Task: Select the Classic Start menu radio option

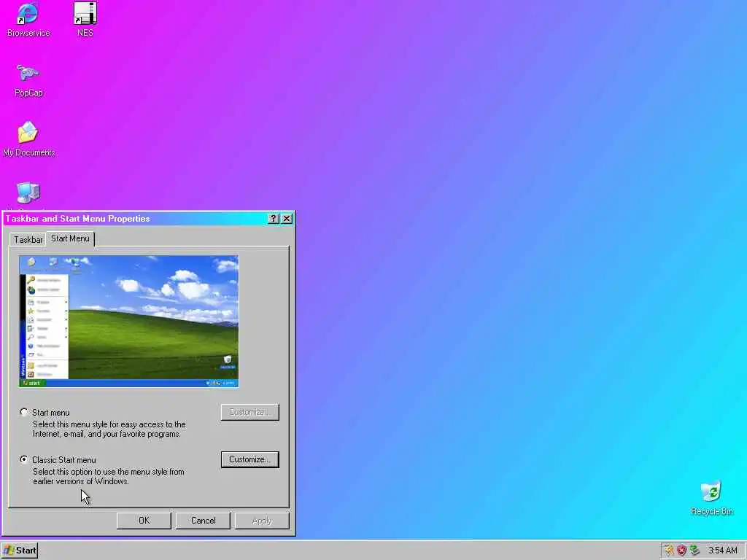Action: point(24,459)
